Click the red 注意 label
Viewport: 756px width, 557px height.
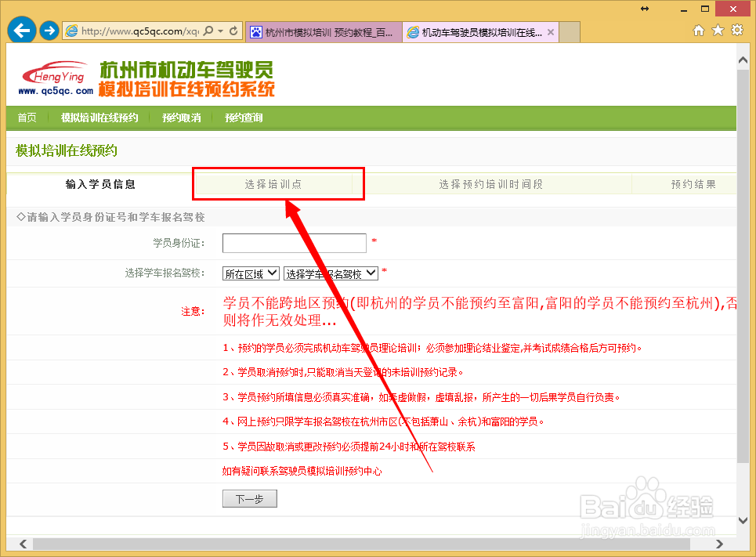pos(193,312)
